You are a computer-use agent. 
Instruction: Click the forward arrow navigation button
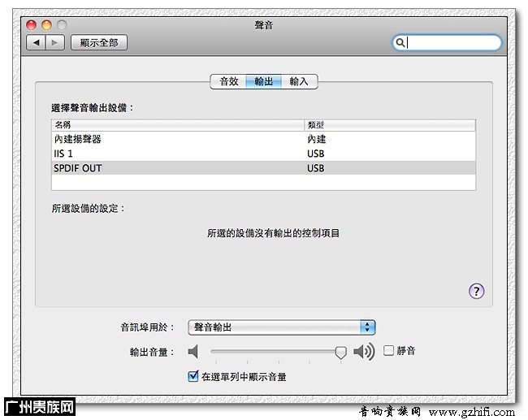click(x=55, y=43)
